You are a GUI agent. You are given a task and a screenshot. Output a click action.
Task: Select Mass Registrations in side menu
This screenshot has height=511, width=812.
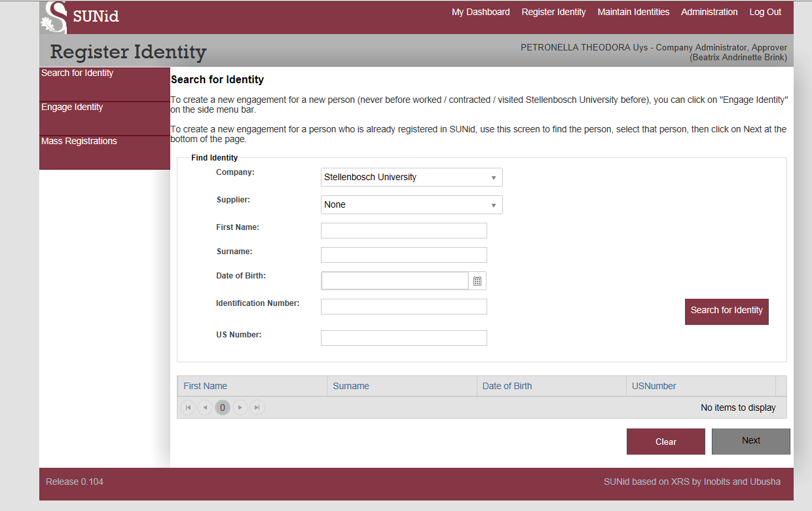pyautogui.click(x=105, y=153)
